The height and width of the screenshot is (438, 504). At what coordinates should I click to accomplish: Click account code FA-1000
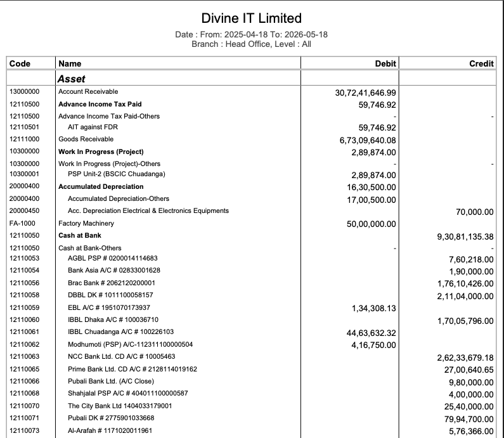click(x=22, y=223)
